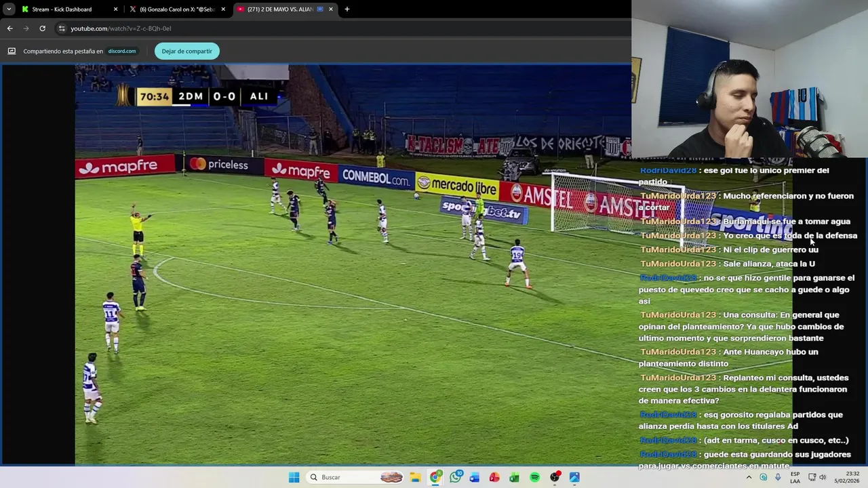Viewport: 868px width, 488px height.
Task: Click the 70:34 match clock in scoreboard
Action: pyautogui.click(x=154, y=96)
